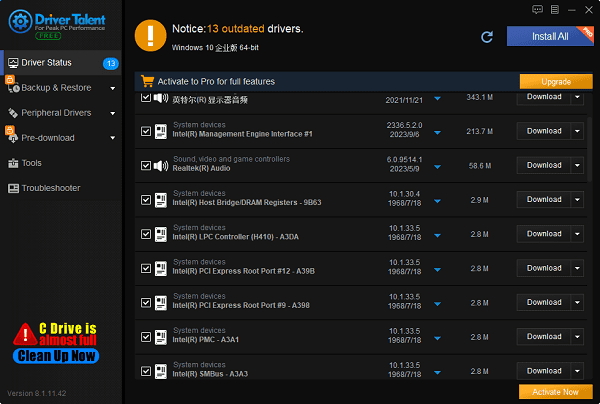Viewport: 600px width, 404px height.
Task: Open Backup & Restore section
Action: pos(61,88)
